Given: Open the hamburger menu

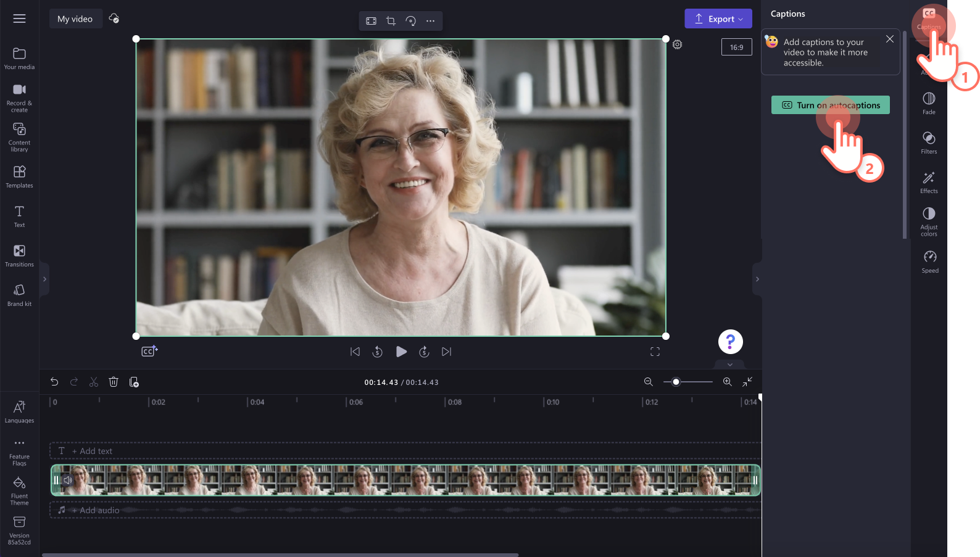Looking at the screenshot, I should point(19,19).
